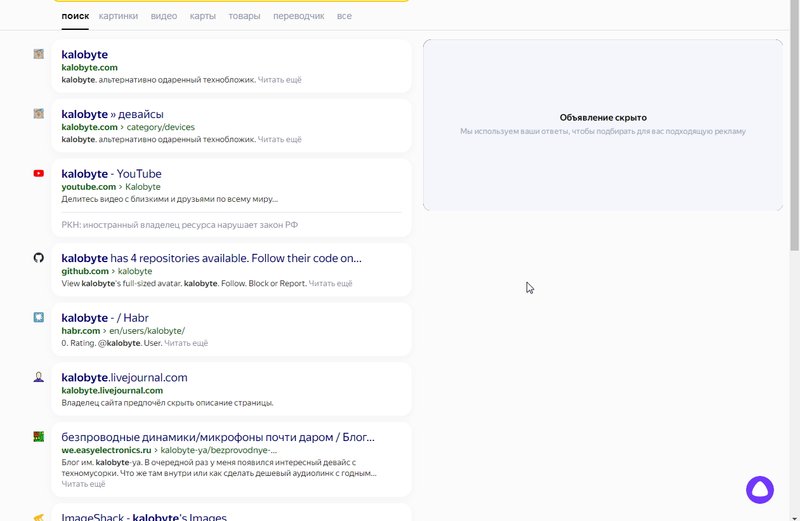Click 'kalobyte.com' URL under first result
Image resolution: width=800 pixels, height=521 pixels.
[89, 67]
